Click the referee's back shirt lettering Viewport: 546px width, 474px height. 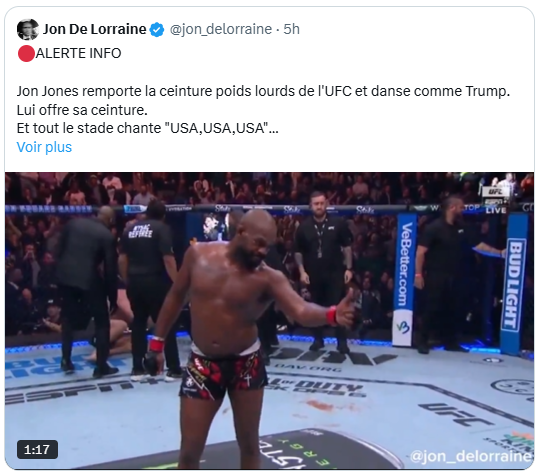point(140,231)
